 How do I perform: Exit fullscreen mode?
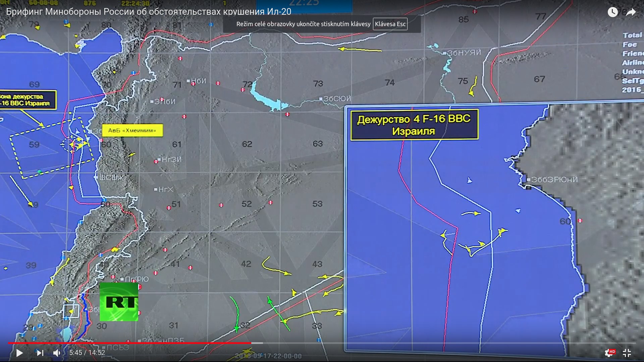627,353
